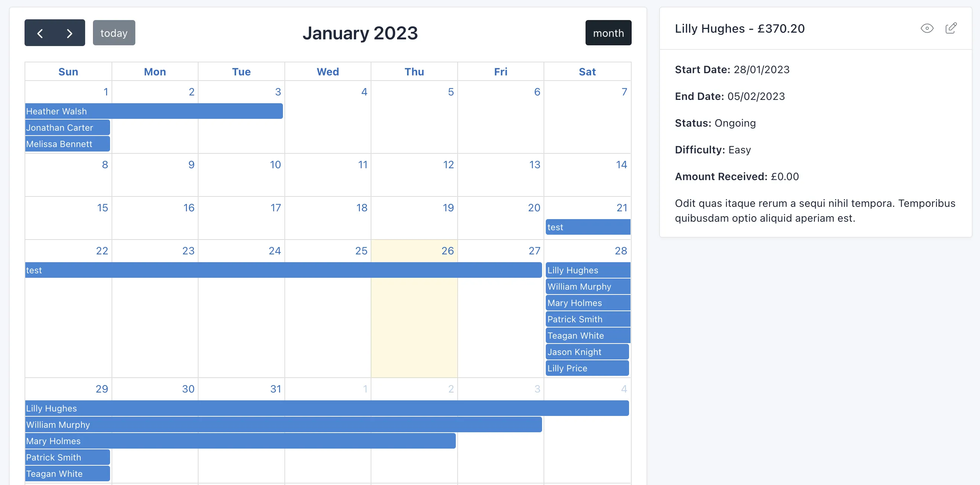
Task: Click Jonathan Carter booking on January 1
Action: coord(68,127)
